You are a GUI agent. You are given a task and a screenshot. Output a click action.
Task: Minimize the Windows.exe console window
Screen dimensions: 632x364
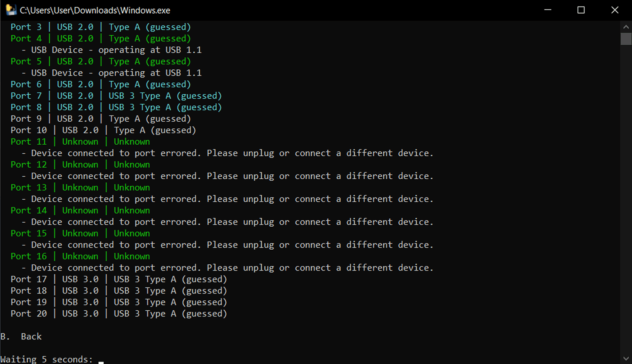(x=547, y=10)
